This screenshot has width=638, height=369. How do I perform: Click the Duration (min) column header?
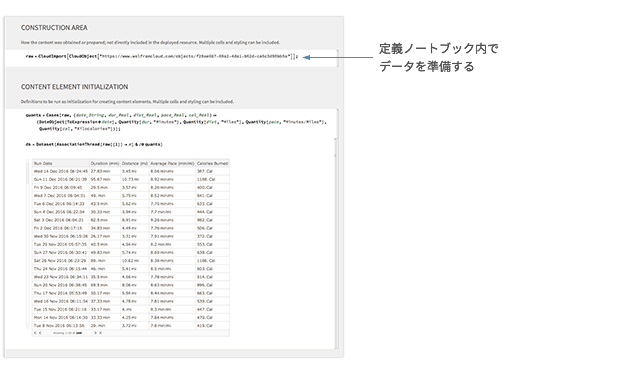(105, 163)
